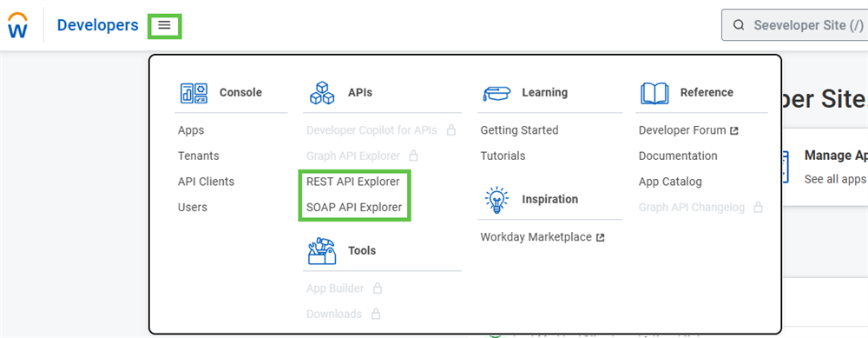This screenshot has width=868, height=338.
Task: Click the APIs heading text
Action: [x=360, y=92]
